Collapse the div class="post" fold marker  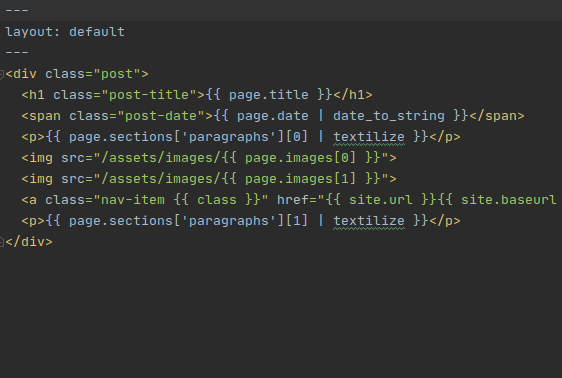click(1, 75)
